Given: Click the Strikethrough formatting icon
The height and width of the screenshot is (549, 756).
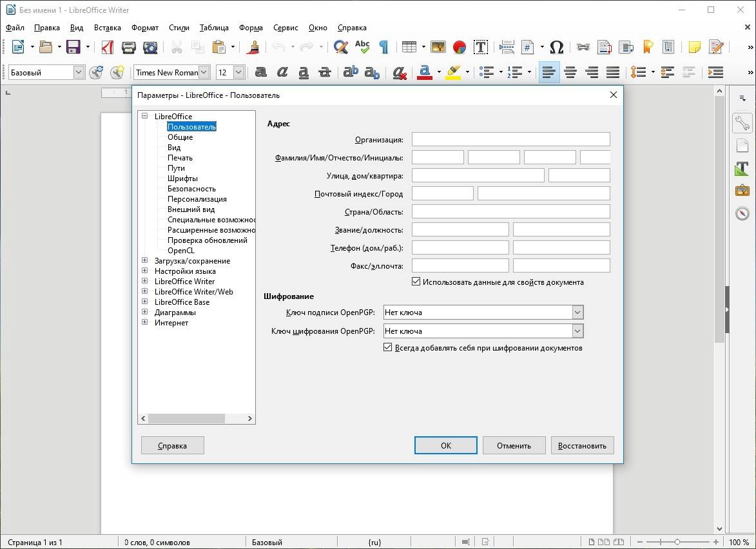Looking at the screenshot, I should click(x=325, y=72).
